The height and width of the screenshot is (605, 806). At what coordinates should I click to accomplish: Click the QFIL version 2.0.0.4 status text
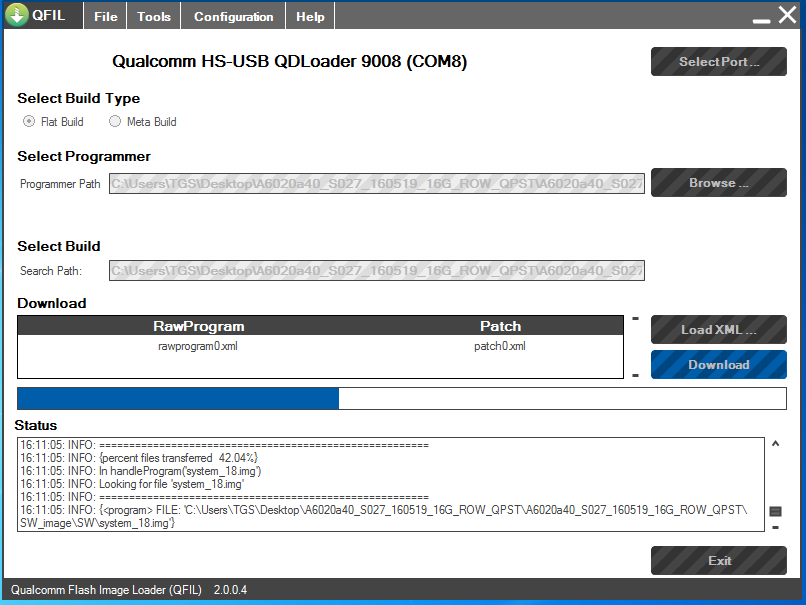230,590
